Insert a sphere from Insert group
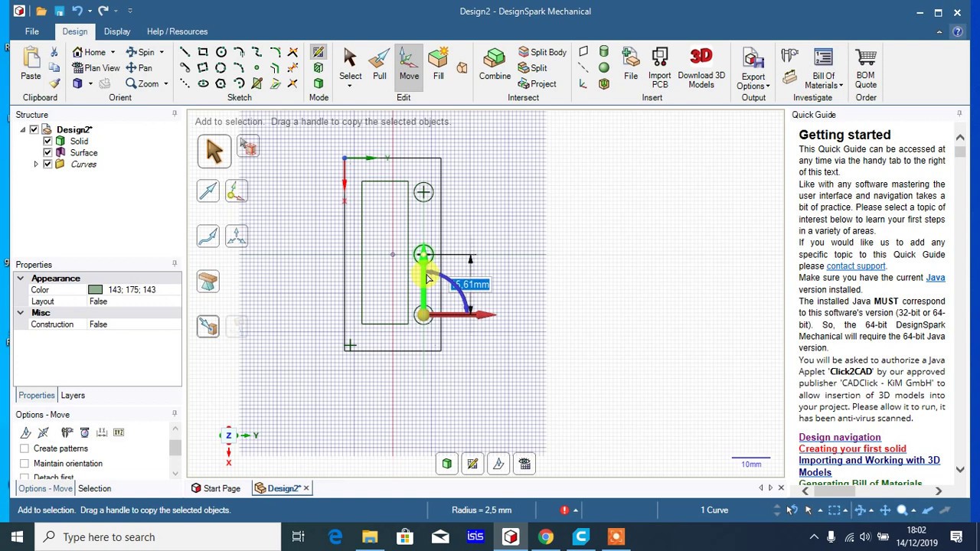980x551 pixels. pyautogui.click(x=604, y=67)
